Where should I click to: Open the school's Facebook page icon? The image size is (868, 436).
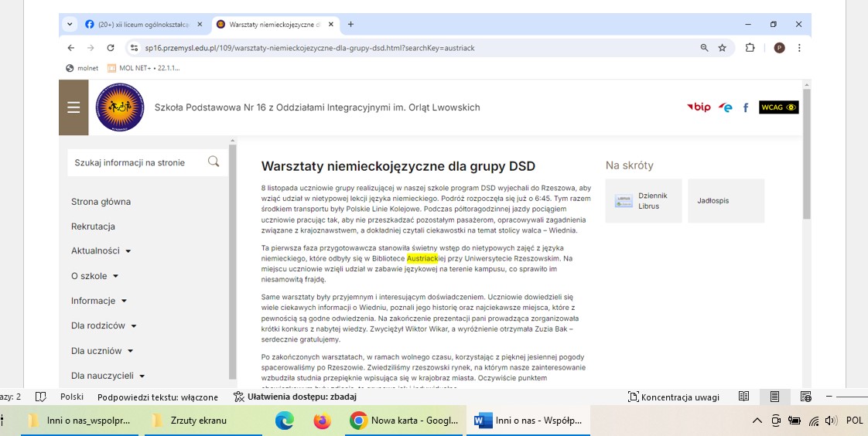746,108
